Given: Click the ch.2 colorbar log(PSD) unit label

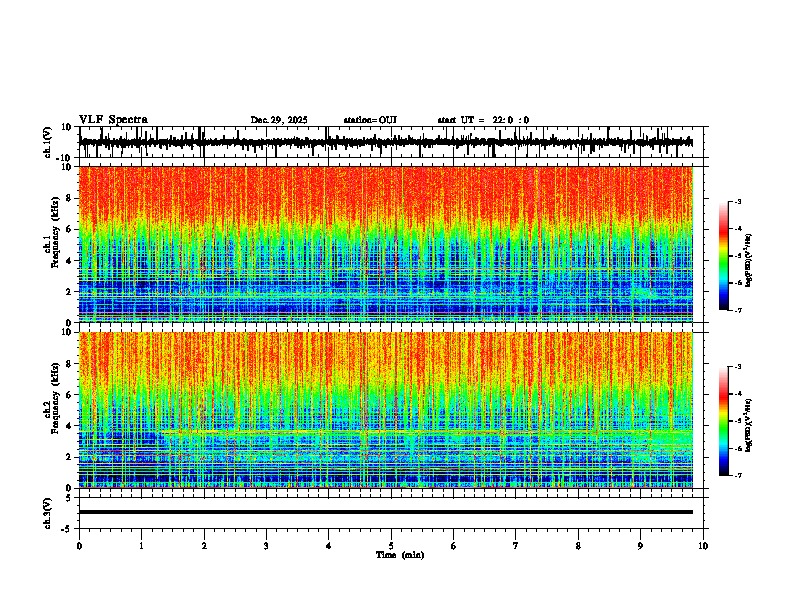Looking at the screenshot, I should click(749, 425).
